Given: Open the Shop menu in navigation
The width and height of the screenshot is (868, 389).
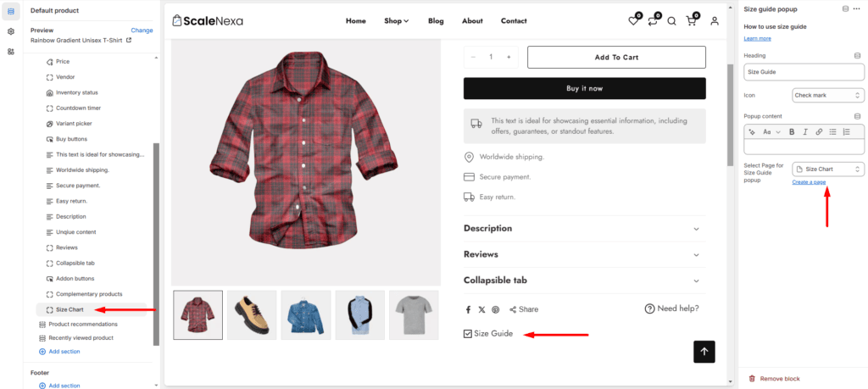Looking at the screenshot, I should pos(397,21).
